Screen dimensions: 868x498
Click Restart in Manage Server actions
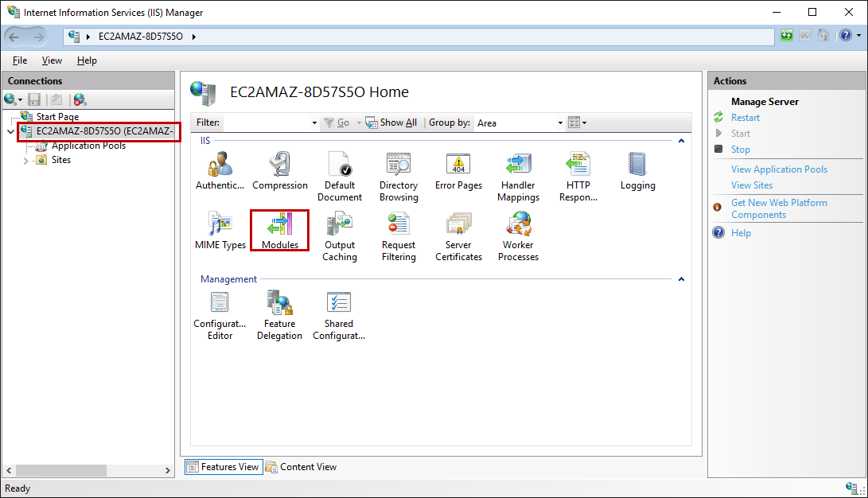745,117
